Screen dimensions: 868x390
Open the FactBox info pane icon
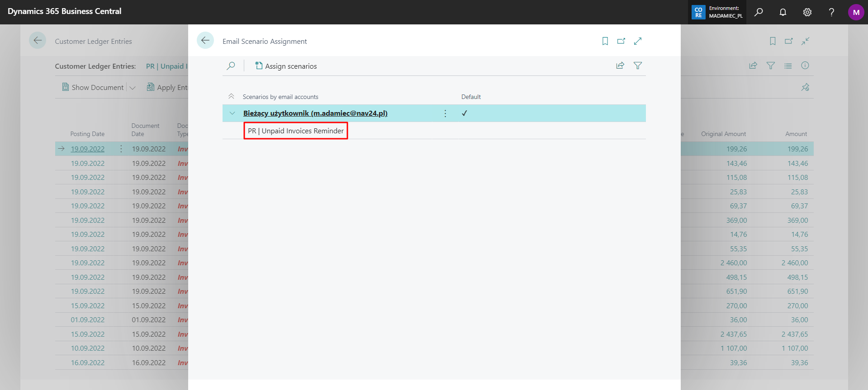pyautogui.click(x=805, y=66)
